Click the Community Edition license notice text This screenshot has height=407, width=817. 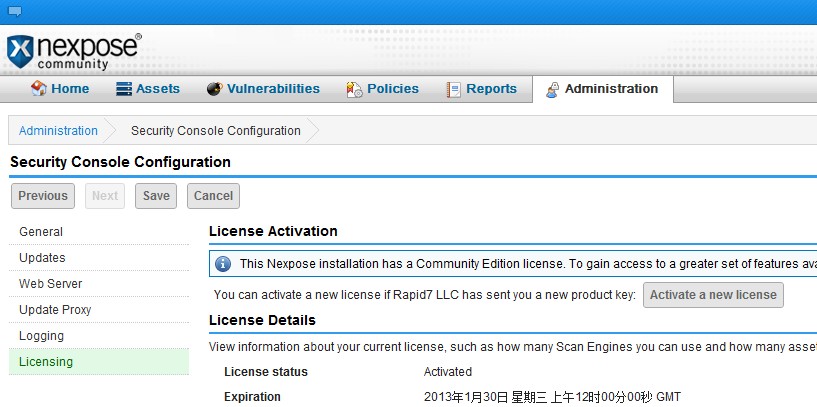coord(528,264)
